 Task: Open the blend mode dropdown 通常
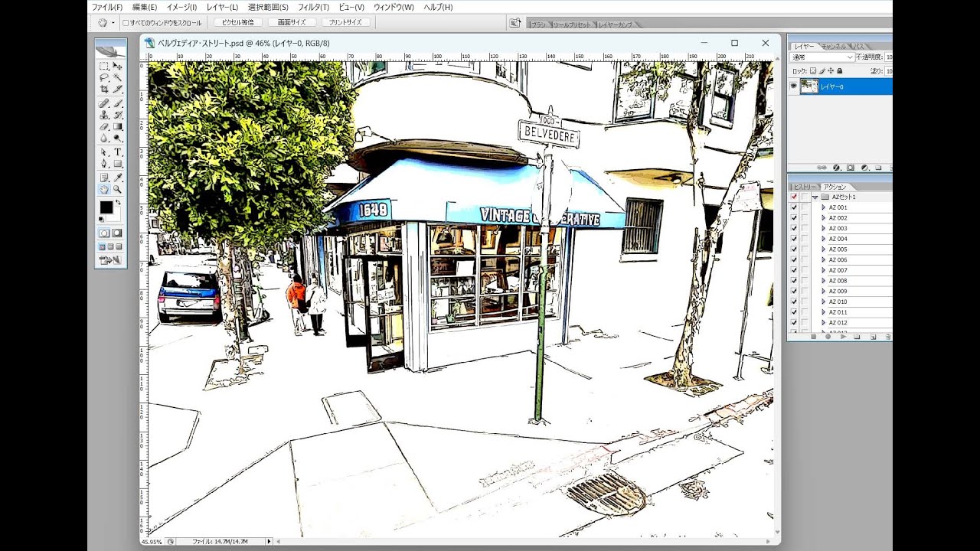point(822,57)
